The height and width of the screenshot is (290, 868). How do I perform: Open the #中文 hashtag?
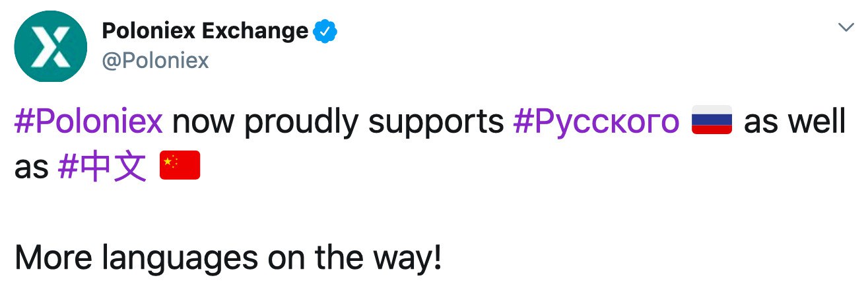pos(102,167)
